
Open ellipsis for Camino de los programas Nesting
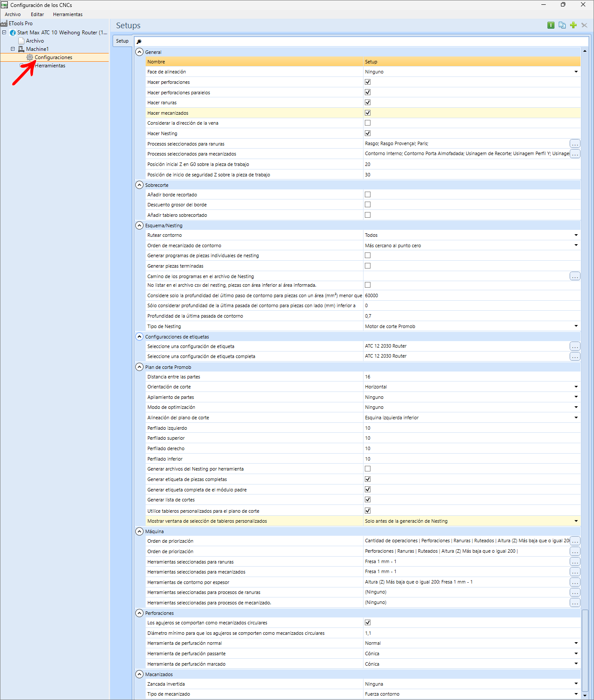[x=575, y=276]
